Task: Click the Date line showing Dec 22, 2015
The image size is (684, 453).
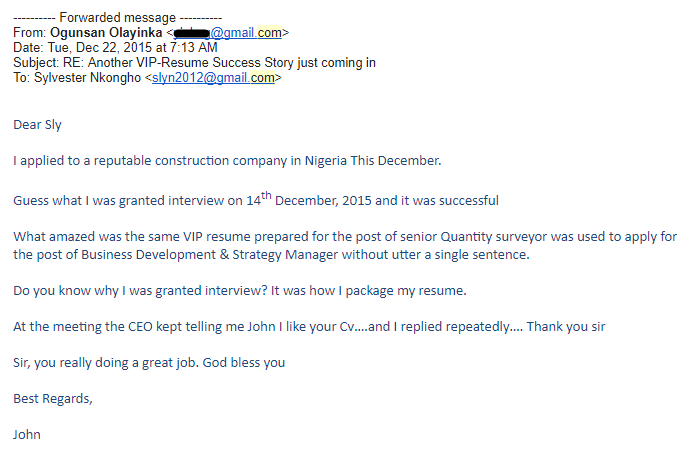Action: (115, 48)
